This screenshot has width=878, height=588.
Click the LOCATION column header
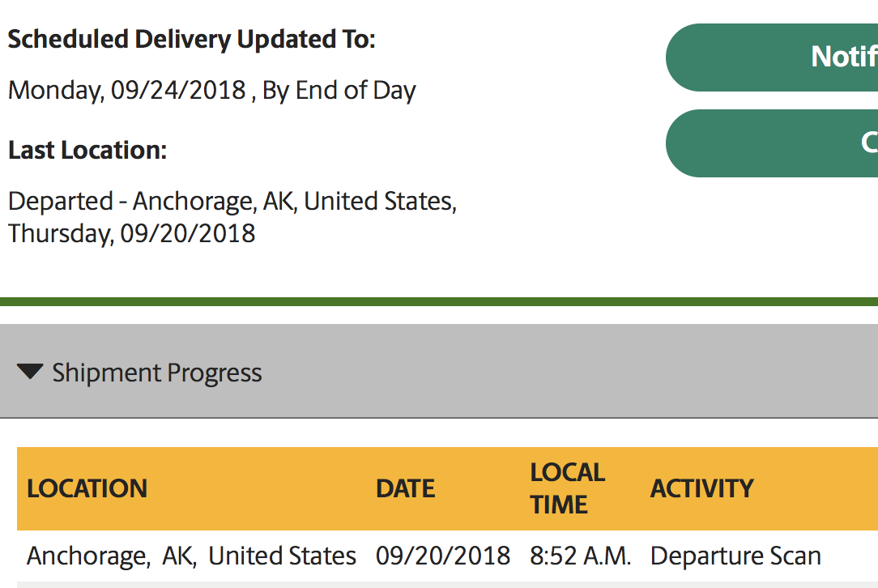pos(87,488)
